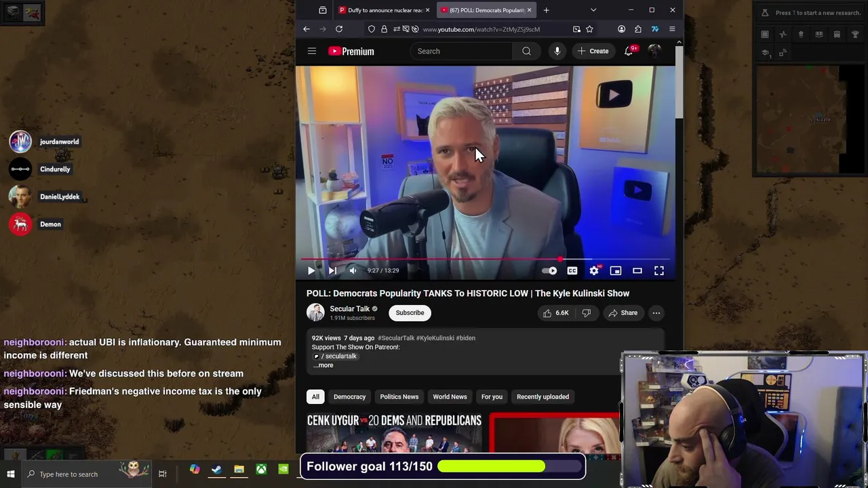Reload the YouTube page
Image resolution: width=868 pixels, height=488 pixels.
339,29
